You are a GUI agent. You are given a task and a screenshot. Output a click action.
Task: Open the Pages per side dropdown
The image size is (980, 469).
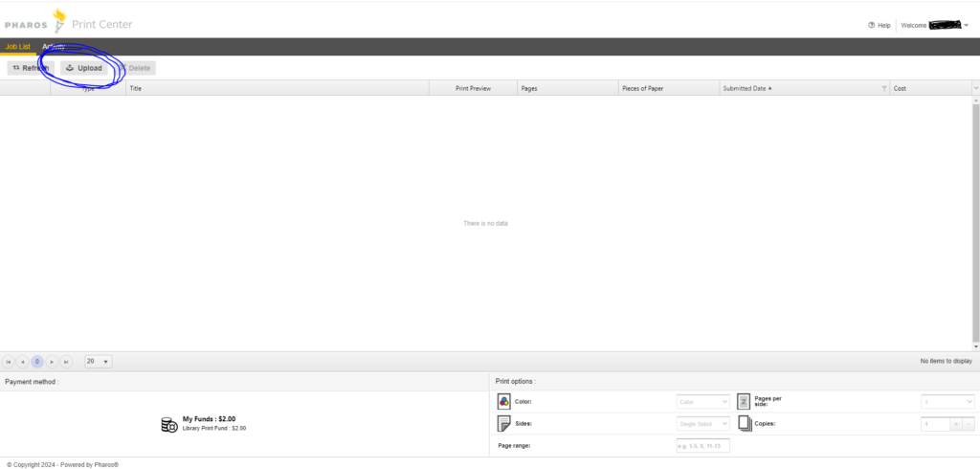click(947, 401)
